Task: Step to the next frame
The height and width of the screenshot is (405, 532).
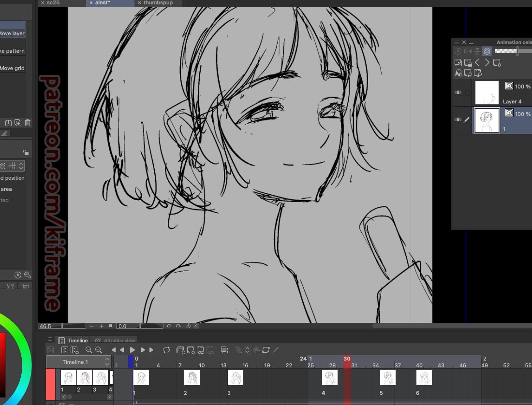Action: [x=142, y=350]
